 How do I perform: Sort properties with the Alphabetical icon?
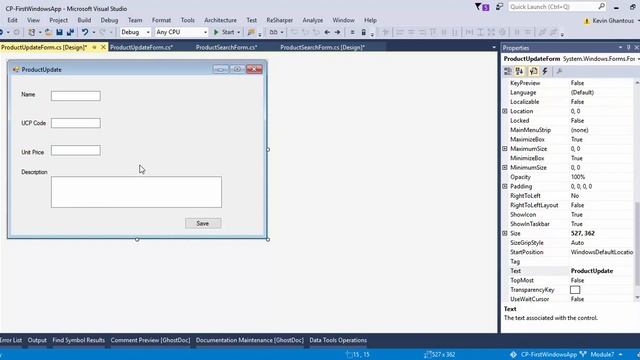(519, 71)
